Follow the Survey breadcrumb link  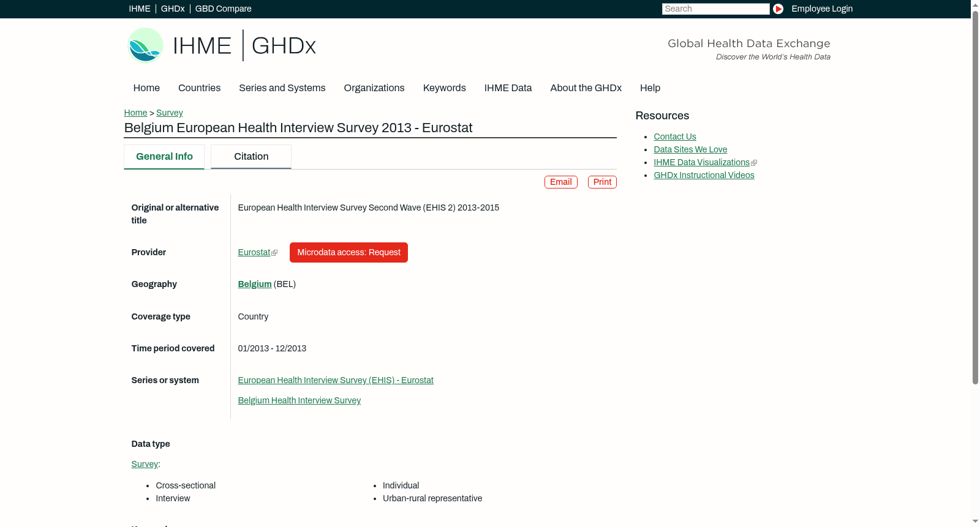coord(170,113)
